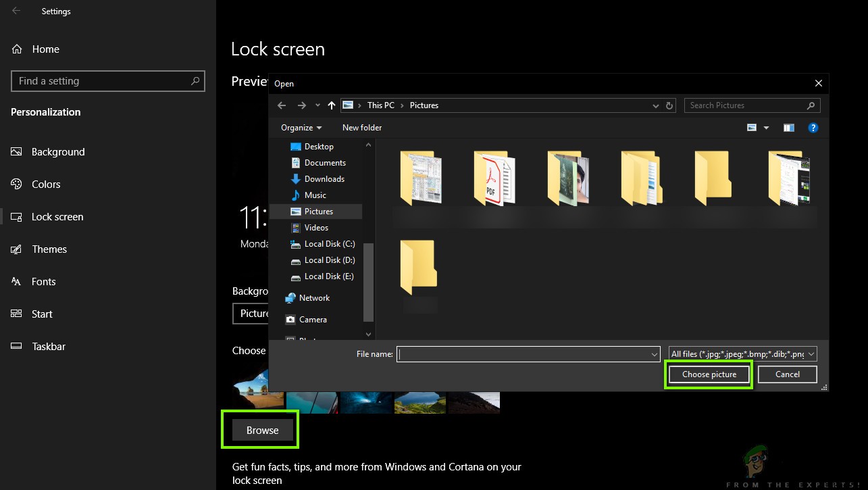868x490 pixels.
Task: Open the Organize dropdown menu
Action: point(301,127)
